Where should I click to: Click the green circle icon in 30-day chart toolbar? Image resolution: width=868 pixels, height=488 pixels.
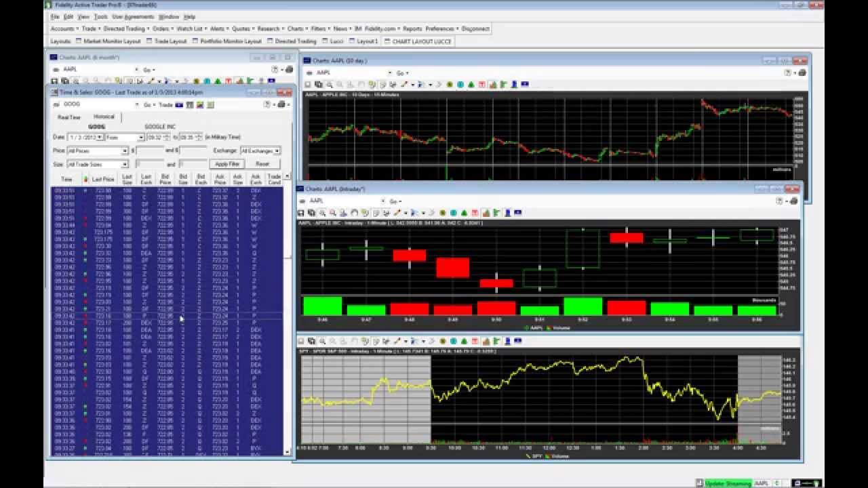pyautogui.click(x=450, y=84)
